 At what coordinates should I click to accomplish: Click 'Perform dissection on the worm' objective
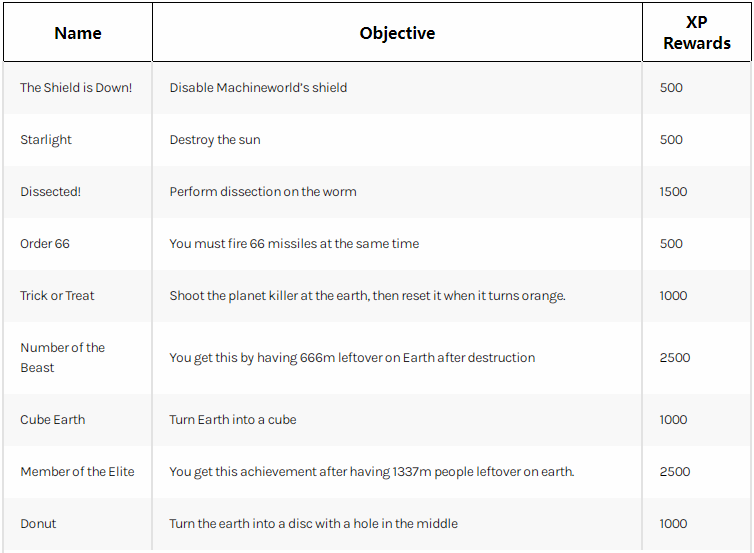point(263,191)
